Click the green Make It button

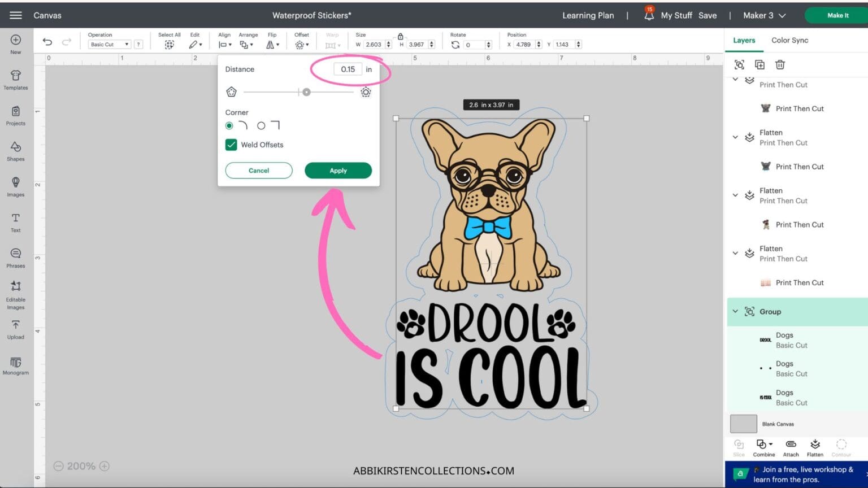838,15
